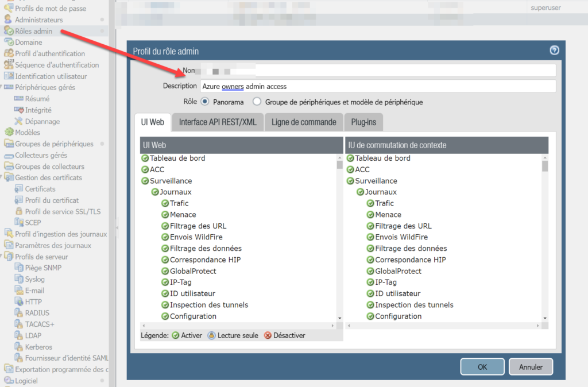Viewport: 588px width, 387px height.
Task: Switch to the Interface API REST/XML tab
Action: [218, 122]
